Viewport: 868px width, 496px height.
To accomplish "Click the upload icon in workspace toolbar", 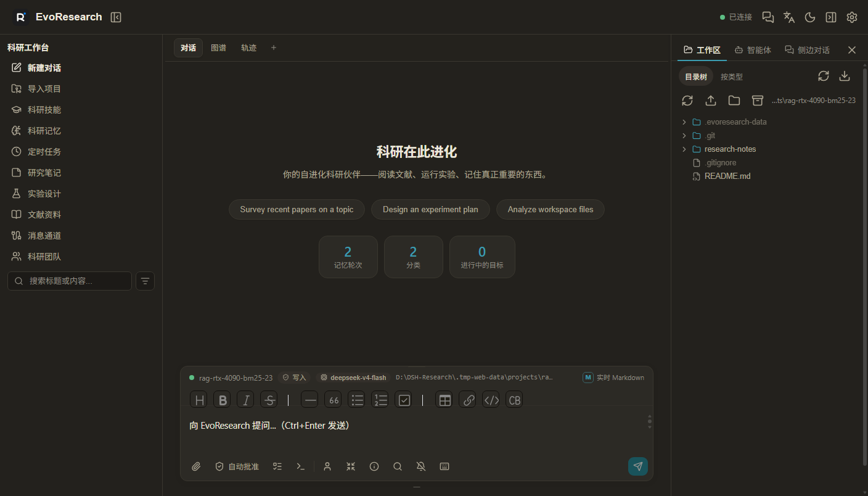I will point(711,101).
